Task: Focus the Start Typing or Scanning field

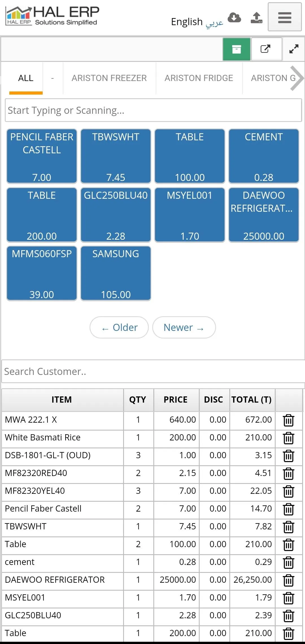Action: [153, 110]
